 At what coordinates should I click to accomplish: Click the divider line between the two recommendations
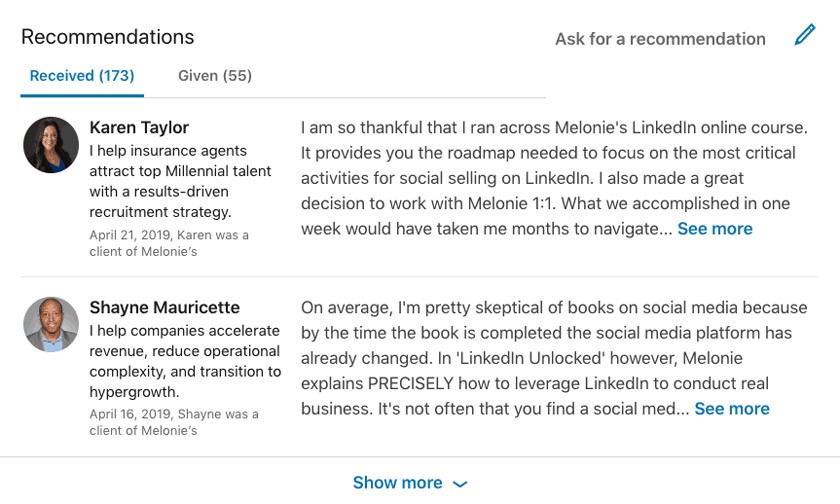pos(420,277)
